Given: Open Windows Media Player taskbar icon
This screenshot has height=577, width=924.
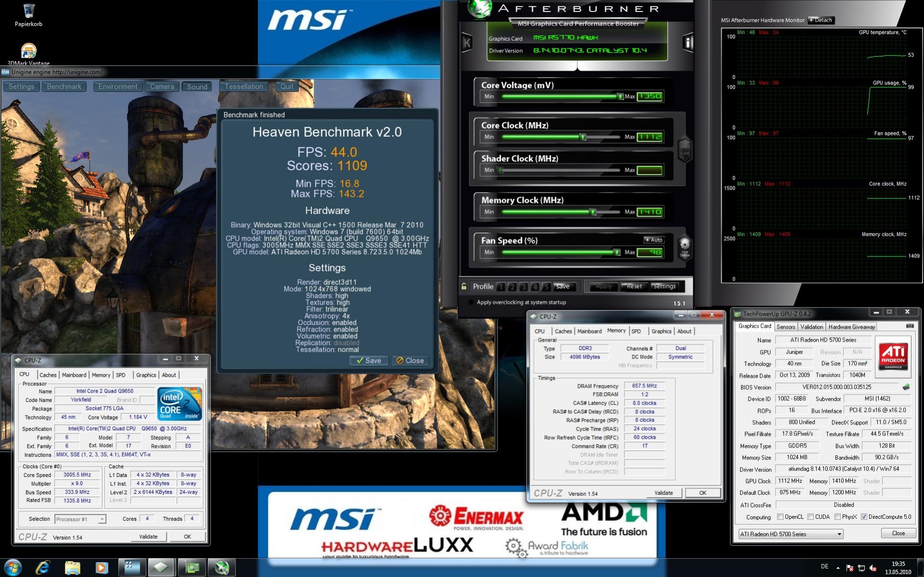Looking at the screenshot, I should click(102, 568).
